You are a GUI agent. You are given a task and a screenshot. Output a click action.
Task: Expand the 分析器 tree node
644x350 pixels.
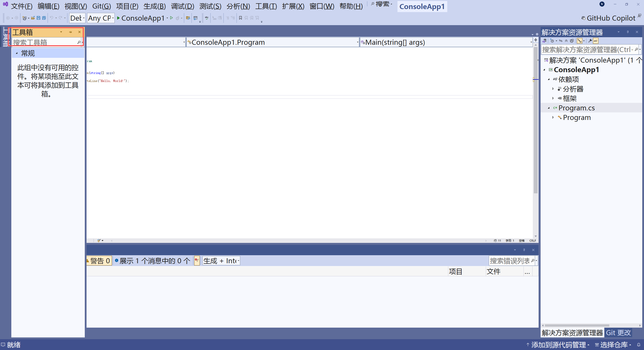click(x=553, y=89)
